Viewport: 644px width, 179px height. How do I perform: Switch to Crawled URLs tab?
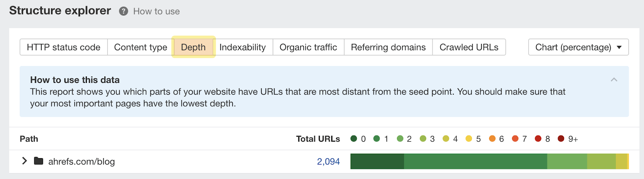click(469, 47)
